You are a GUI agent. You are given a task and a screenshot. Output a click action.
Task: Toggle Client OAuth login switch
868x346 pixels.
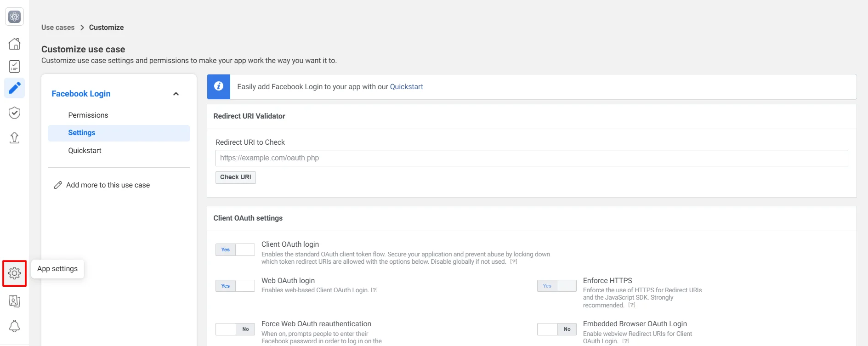[x=235, y=250]
